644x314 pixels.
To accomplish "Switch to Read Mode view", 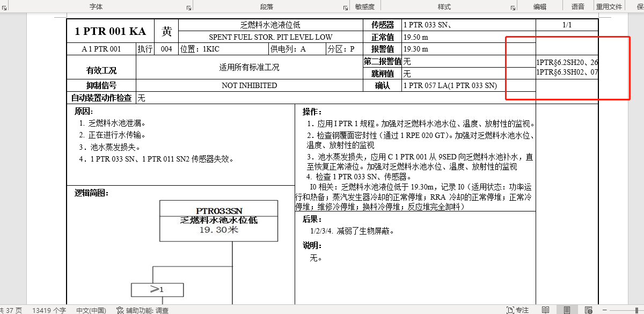I will tap(545, 310).
